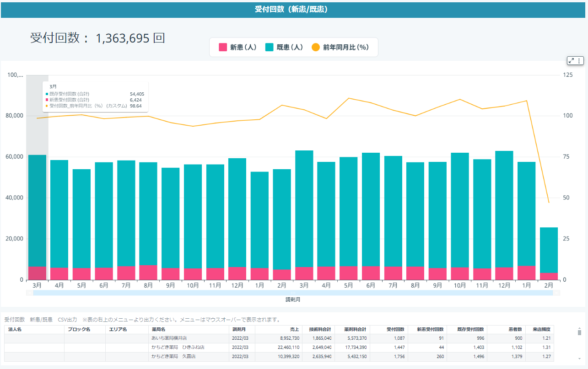Screen dimensions: 588x369
Task: Click the 法人名 column header
Action: 15,329
